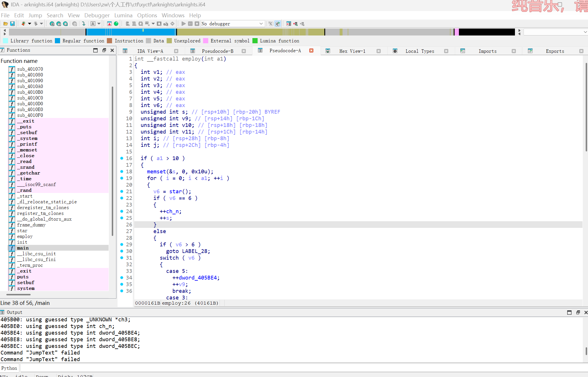Click the Python console language button
The height and width of the screenshot is (377, 588).
9,368
